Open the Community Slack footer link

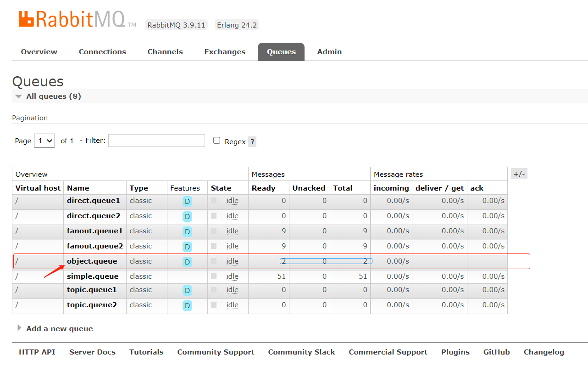tap(301, 352)
